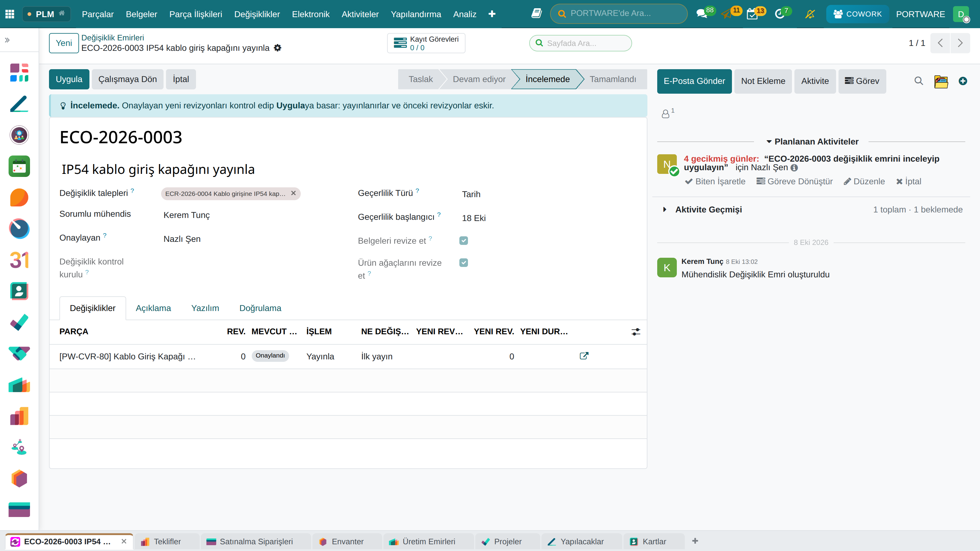Remove the ECR-2026-0004 tag
Viewport: 980px width, 551px height.
[x=293, y=193]
